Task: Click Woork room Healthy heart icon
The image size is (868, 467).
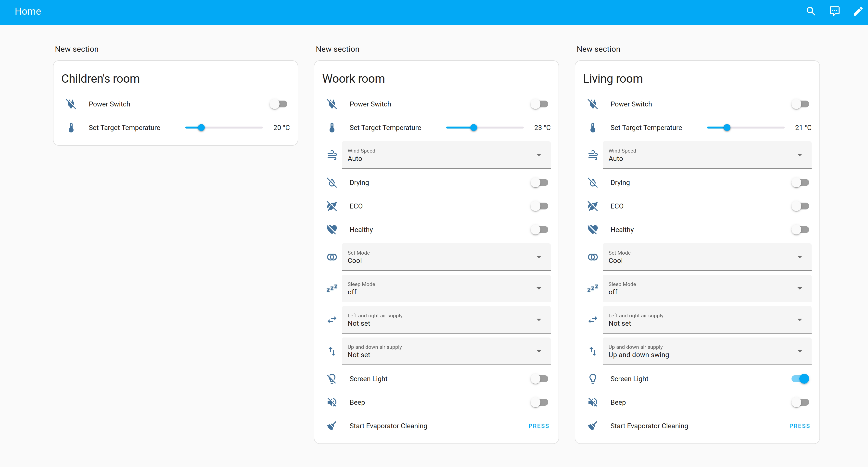Action: tap(332, 230)
